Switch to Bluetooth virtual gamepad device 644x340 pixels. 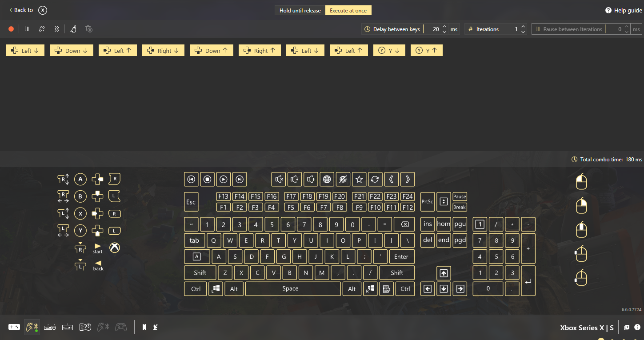click(32, 327)
